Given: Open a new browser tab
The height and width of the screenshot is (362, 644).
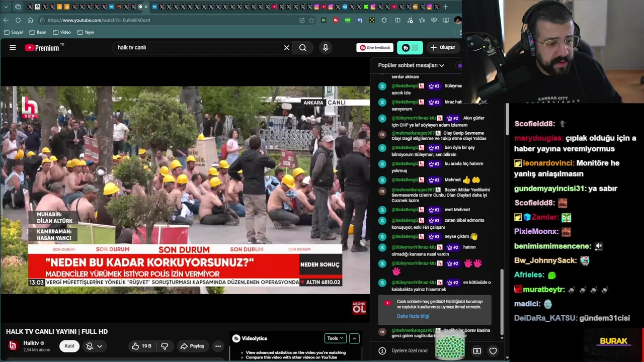Looking at the screenshot, I should click(x=445, y=7).
